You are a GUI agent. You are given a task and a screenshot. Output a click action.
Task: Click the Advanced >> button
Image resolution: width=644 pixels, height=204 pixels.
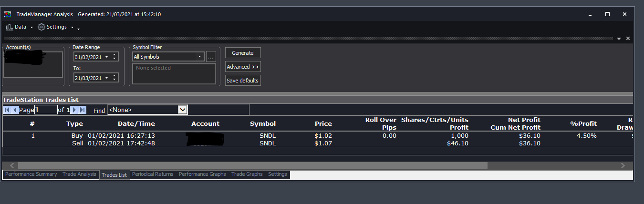[243, 67]
